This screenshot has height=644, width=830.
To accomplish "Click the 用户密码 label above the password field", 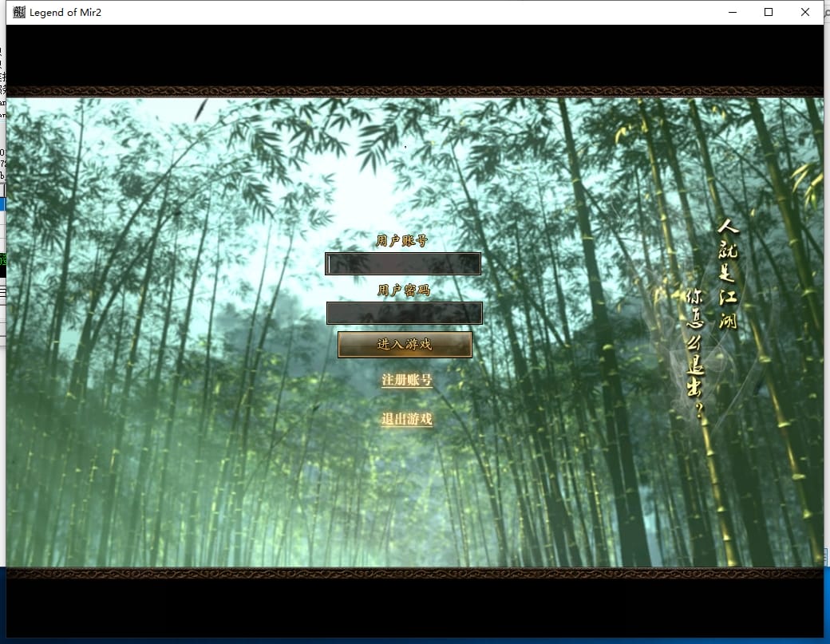I will pyautogui.click(x=403, y=290).
